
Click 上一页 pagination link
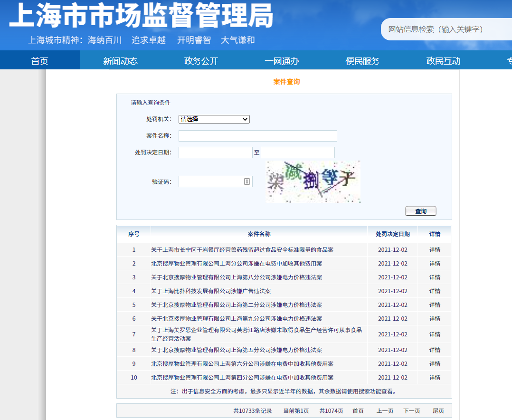pos(385,411)
